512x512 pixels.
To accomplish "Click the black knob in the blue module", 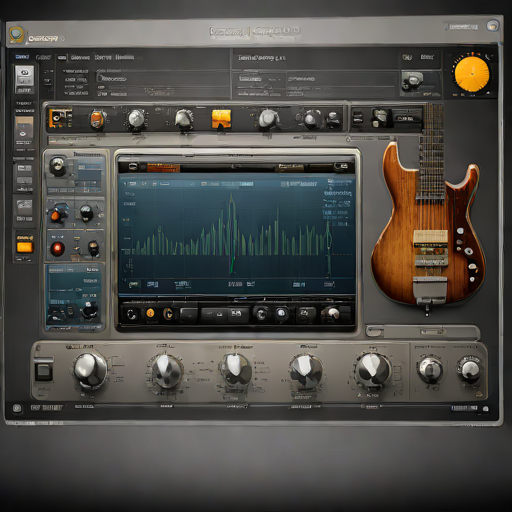I will click(90, 310).
